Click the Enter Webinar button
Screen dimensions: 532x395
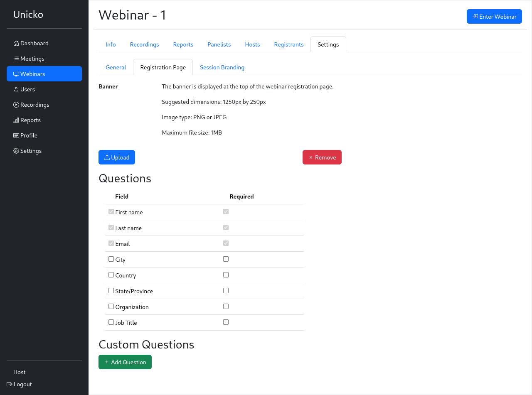click(494, 17)
